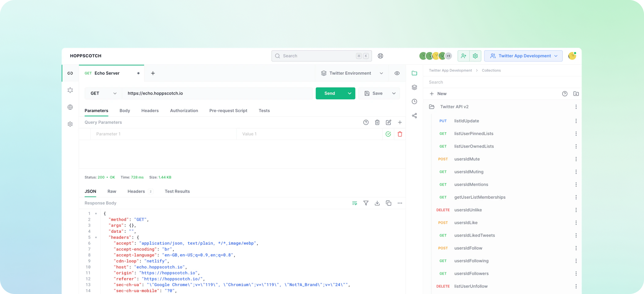Viewport: 644px width, 294px height.
Task: Click New collection button
Action: tap(438, 94)
